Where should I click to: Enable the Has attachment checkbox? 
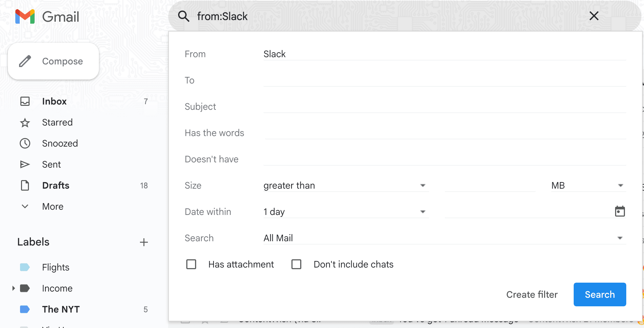click(191, 264)
